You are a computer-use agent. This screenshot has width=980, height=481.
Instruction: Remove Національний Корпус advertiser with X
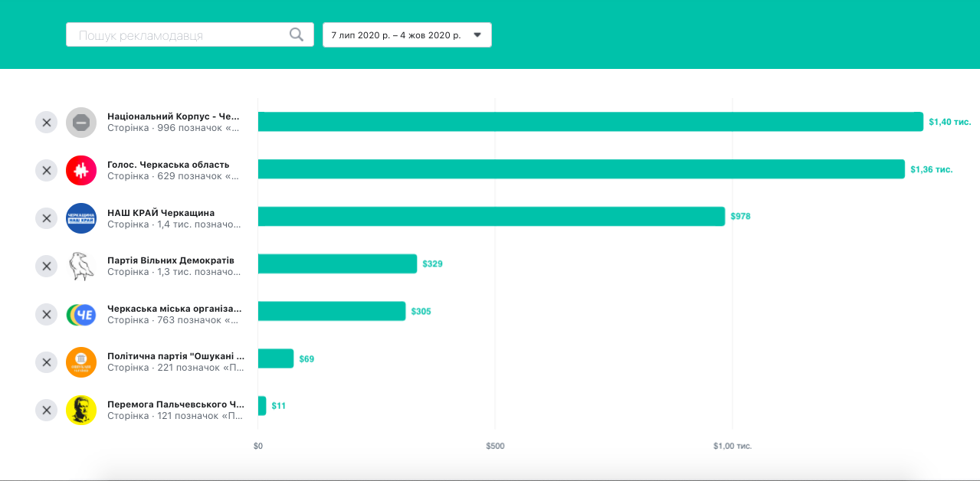(x=47, y=123)
